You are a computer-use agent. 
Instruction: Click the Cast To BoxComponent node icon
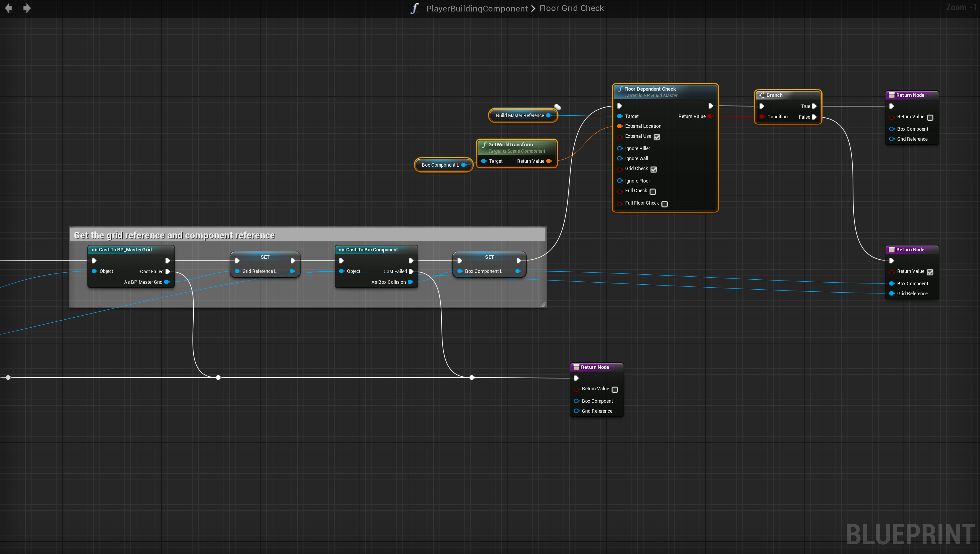tap(341, 250)
